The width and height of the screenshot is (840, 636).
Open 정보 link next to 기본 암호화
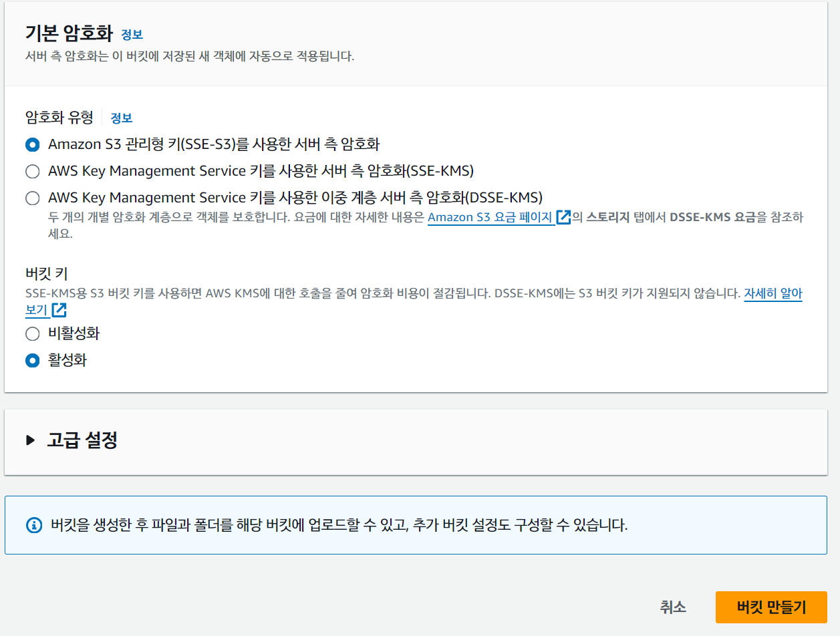pos(132,35)
